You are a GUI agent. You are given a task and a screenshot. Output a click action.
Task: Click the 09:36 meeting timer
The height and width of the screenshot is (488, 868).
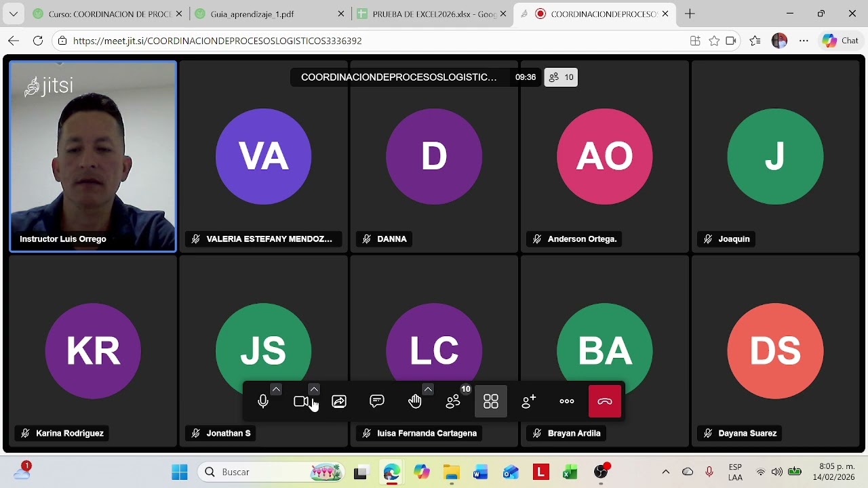coord(526,77)
